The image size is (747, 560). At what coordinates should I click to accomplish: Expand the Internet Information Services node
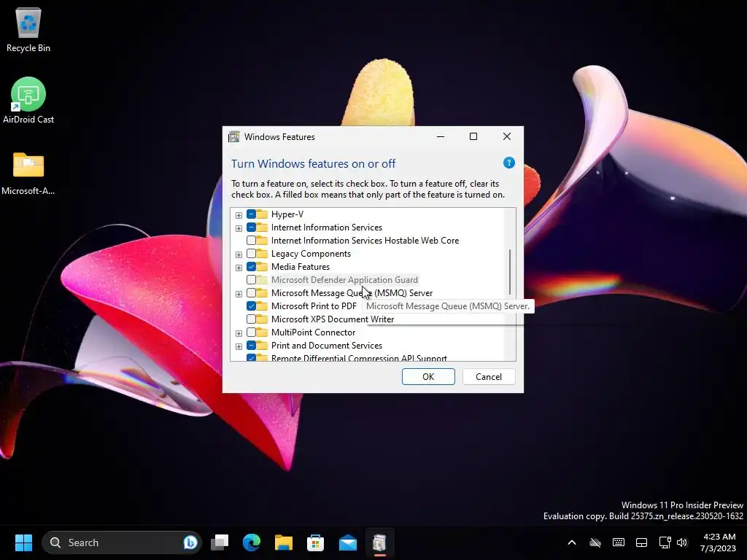[239, 228]
